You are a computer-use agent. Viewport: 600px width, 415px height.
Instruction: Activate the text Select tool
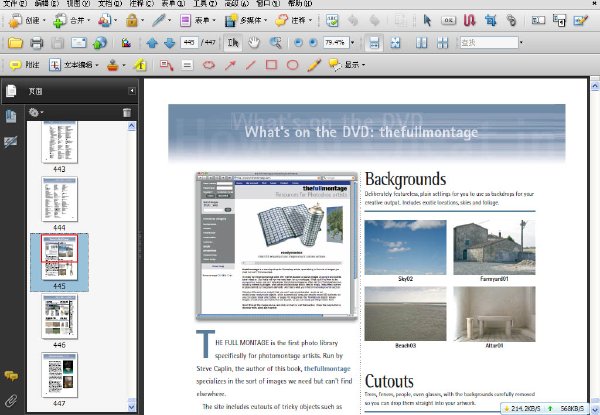pos(233,43)
